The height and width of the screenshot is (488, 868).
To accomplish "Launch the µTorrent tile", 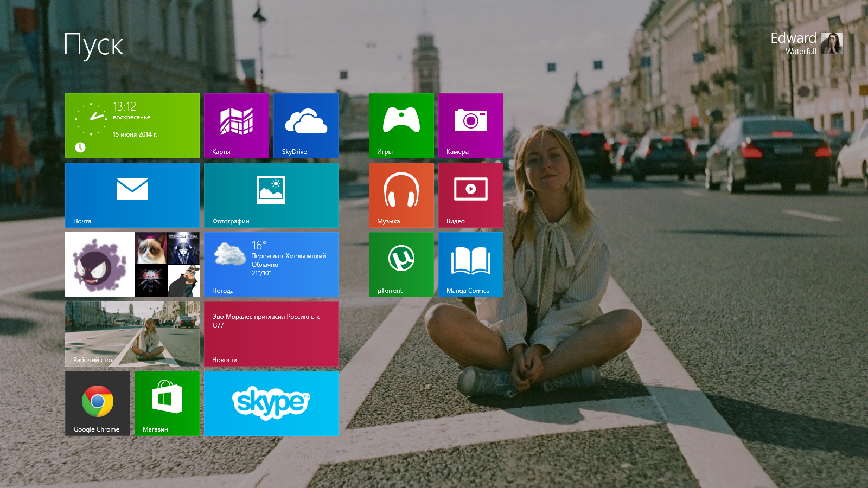I will click(401, 265).
